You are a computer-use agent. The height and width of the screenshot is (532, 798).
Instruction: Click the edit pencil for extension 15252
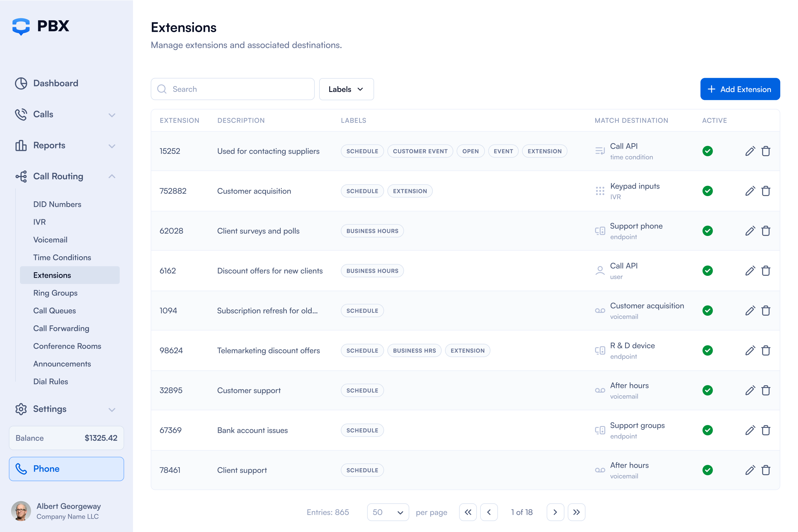click(x=750, y=151)
